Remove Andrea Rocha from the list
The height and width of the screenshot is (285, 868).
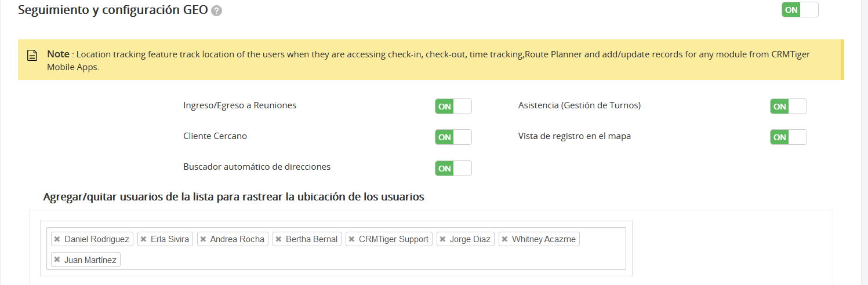pos(203,239)
